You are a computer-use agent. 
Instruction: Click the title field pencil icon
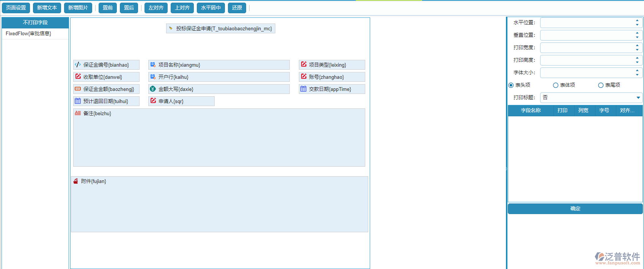coord(171,28)
